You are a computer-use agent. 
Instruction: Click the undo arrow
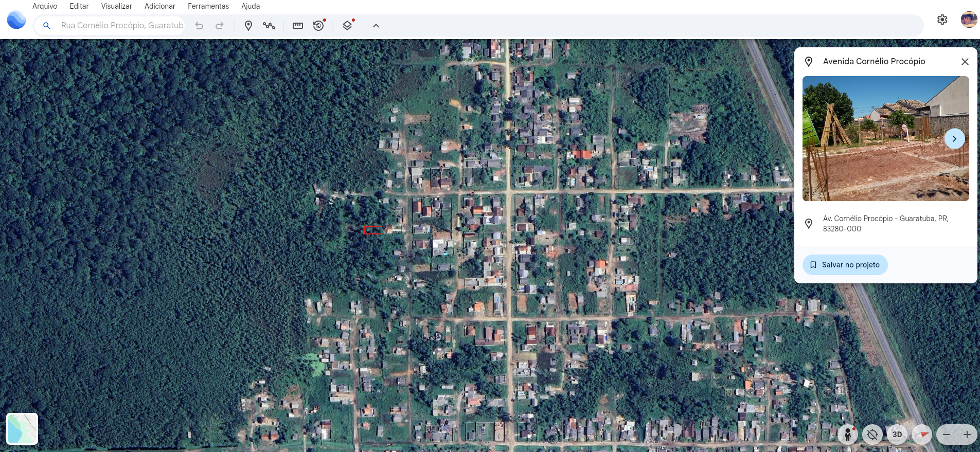point(199,25)
